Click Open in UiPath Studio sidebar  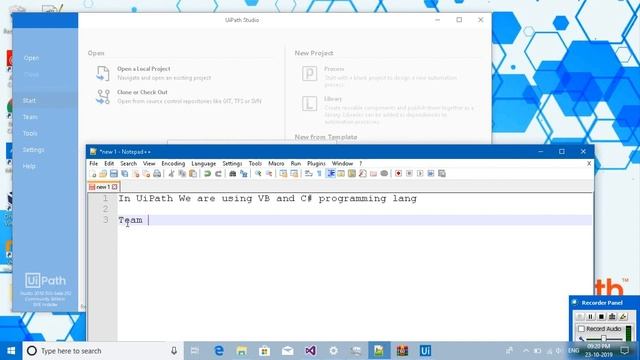tap(31, 58)
